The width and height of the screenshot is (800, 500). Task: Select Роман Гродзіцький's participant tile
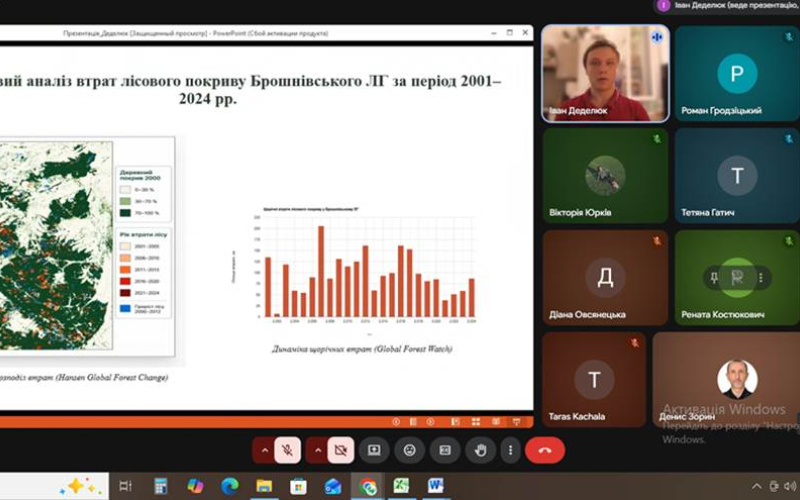[x=737, y=73]
